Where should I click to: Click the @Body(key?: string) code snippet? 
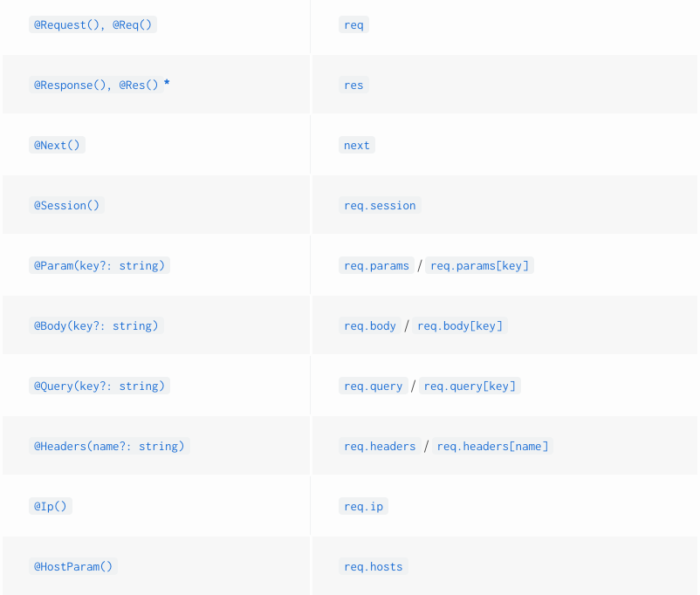(x=96, y=325)
